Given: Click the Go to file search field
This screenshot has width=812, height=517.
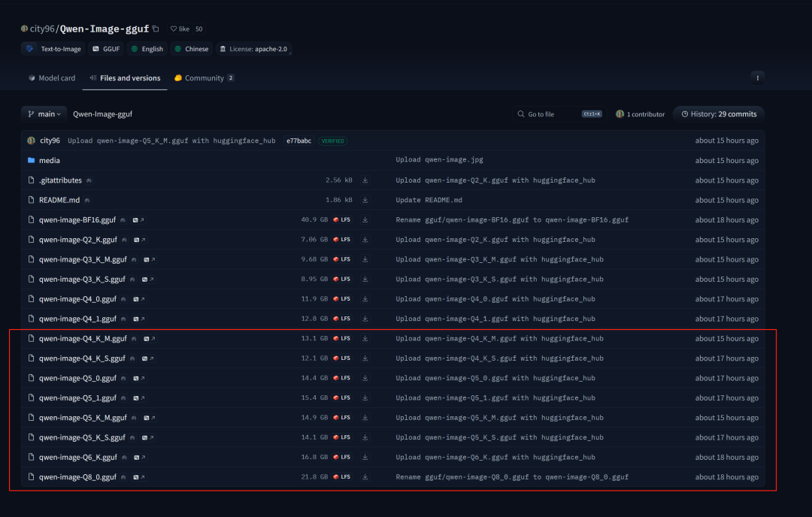Looking at the screenshot, I should click(559, 114).
